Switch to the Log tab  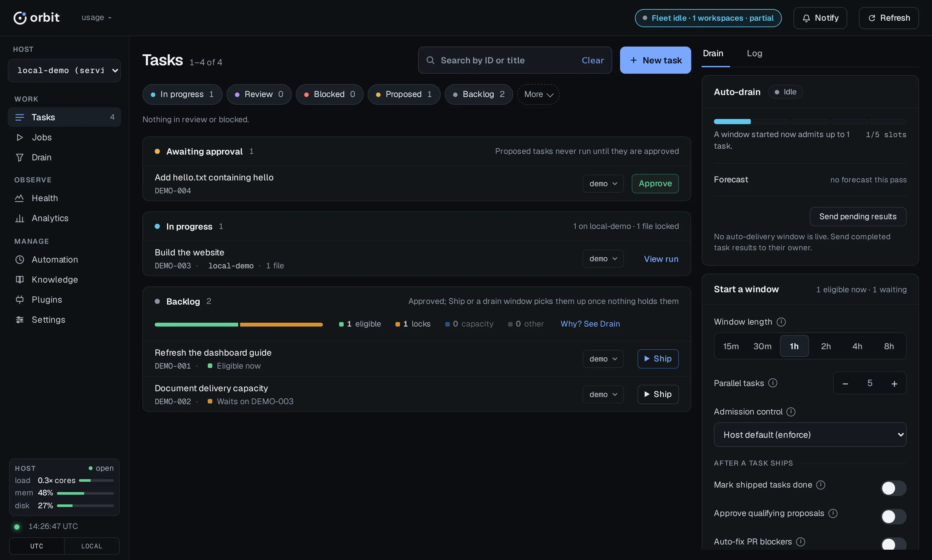point(755,53)
